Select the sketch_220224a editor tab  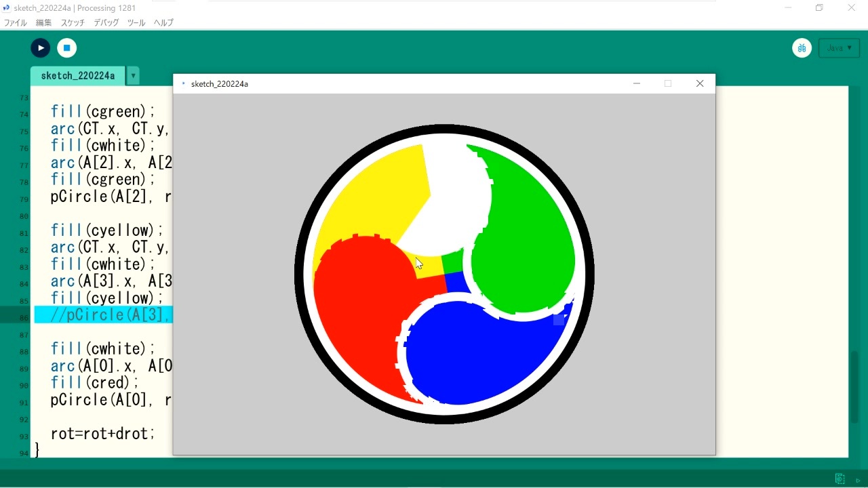77,76
